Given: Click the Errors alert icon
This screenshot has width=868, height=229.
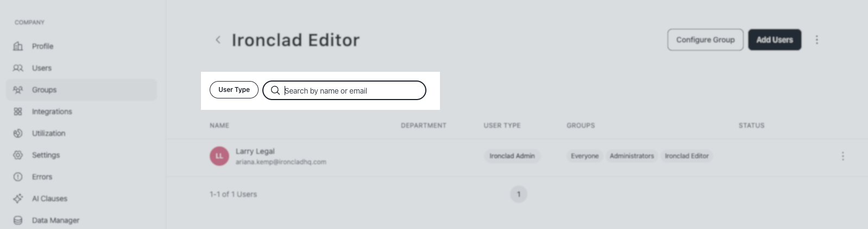Looking at the screenshot, I should [18, 177].
